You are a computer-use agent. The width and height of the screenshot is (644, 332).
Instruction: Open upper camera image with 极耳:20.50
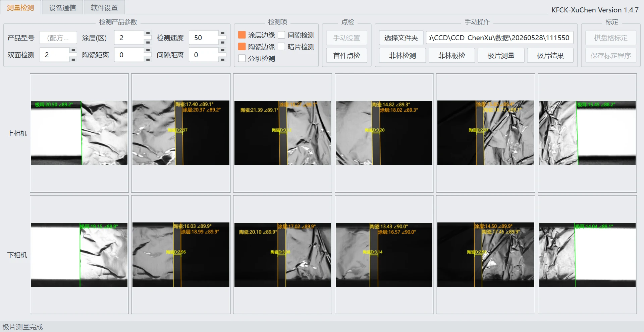tap(79, 133)
